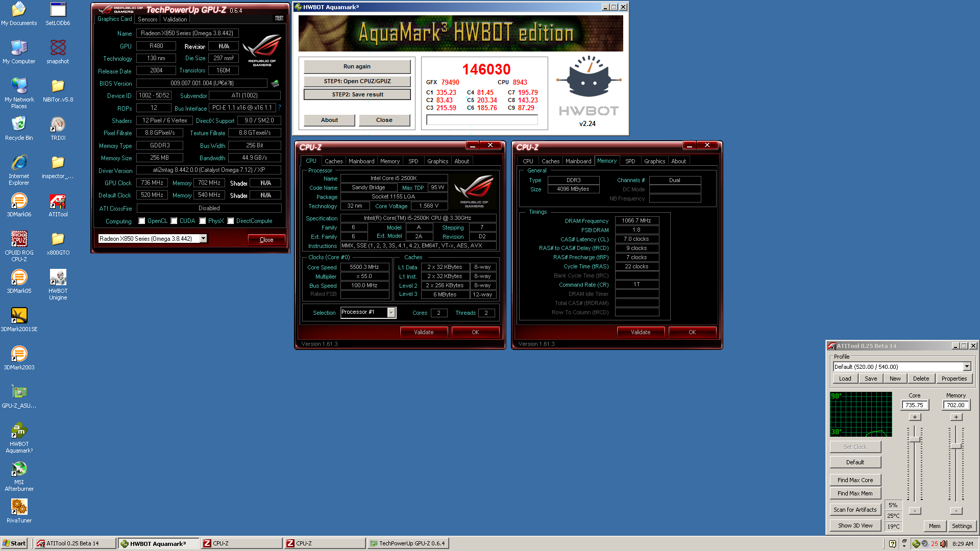Switch to HWBOT Aquamark3 taskbar button
Screen dimensions: 980x551
[158, 543]
